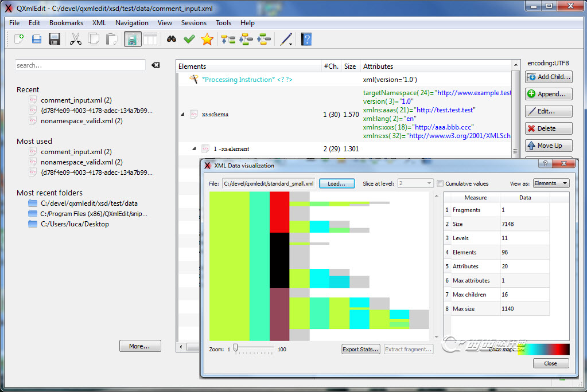Click the Program Files QXmlEdit folder icon
This screenshot has height=392, width=587.
33,214
